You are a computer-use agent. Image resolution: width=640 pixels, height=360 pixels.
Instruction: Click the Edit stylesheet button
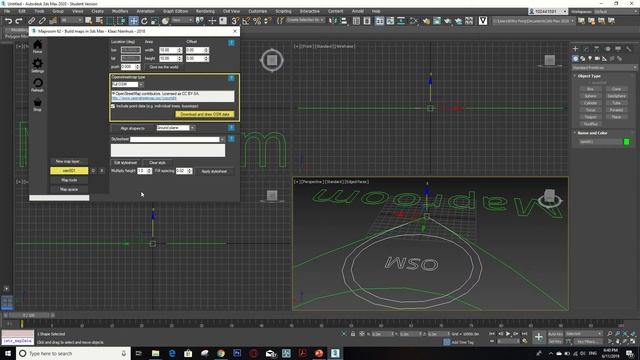126,163
